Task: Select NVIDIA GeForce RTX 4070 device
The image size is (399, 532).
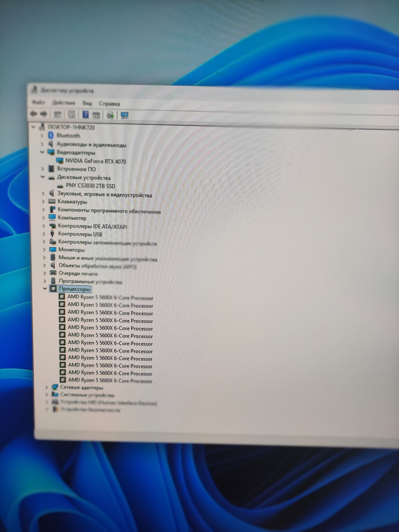Action: coord(96,161)
